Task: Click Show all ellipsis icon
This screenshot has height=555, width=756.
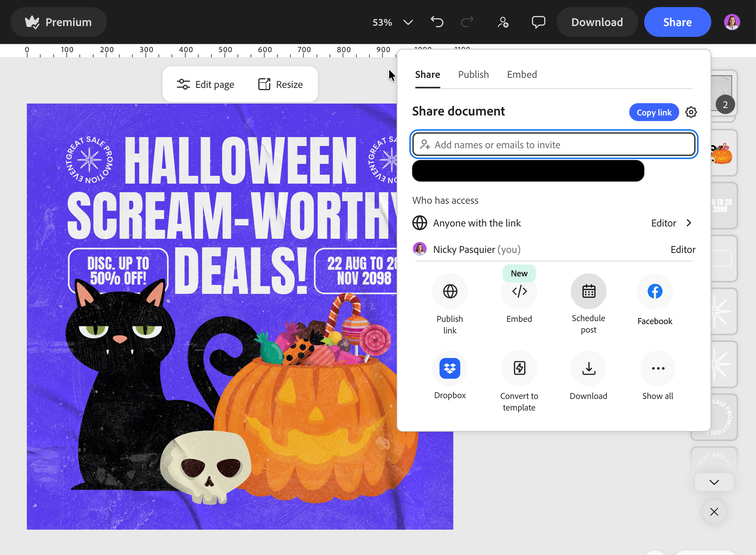Action: pyautogui.click(x=658, y=368)
